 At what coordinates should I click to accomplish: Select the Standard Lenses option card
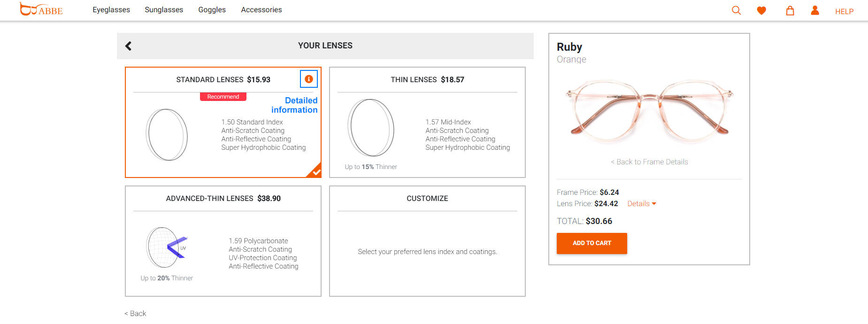[x=223, y=122]
